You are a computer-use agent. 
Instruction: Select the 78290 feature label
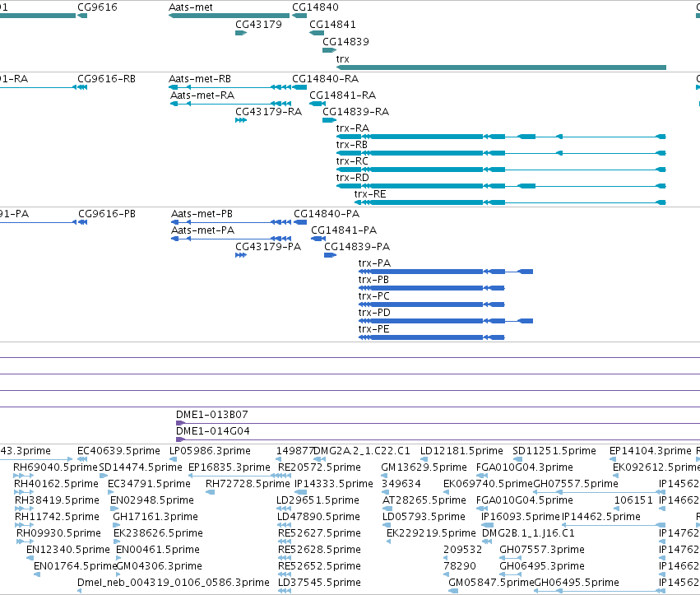point(460,566)
